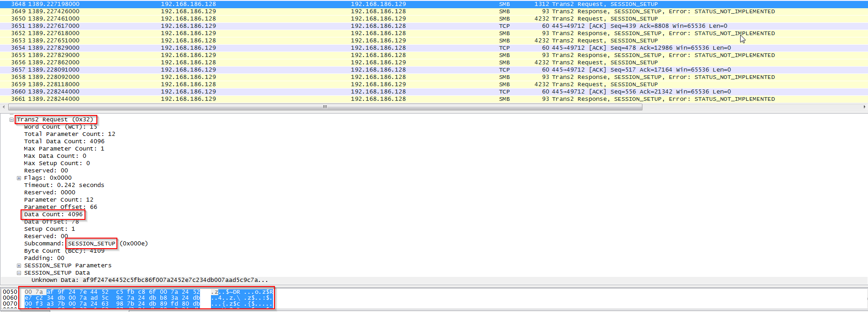Select packet 3648 Trans2 Request row
The height and width of the screenshot is (312, 868).
pyautogui.click(x=434, y=4)
